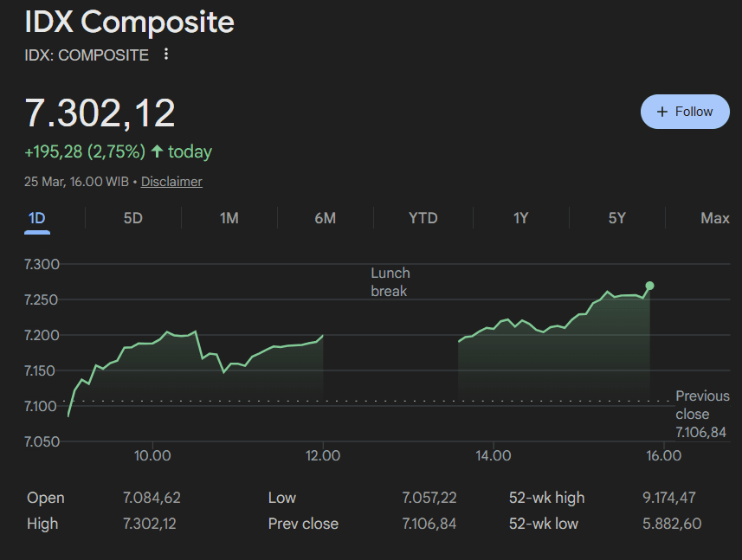Click the green endpoint dot on the chart
Screen dimensions: 742x560
click(x=649, y=286)
